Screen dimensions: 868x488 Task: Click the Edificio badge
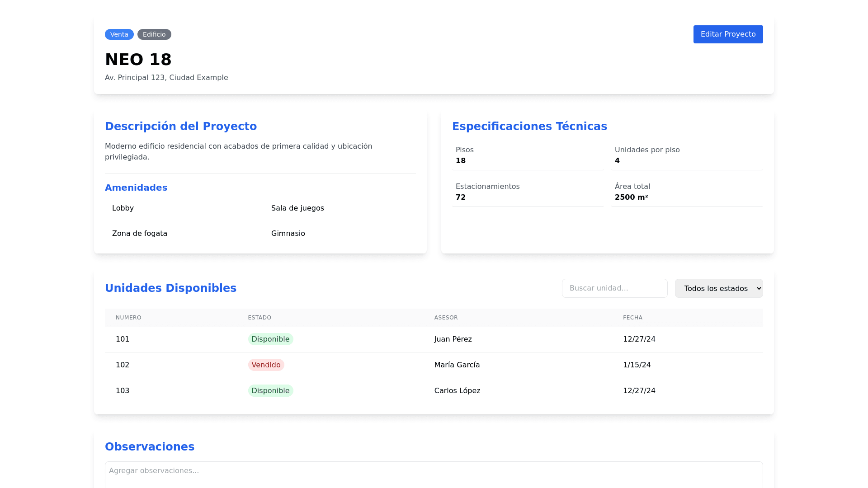pos(154,34)
